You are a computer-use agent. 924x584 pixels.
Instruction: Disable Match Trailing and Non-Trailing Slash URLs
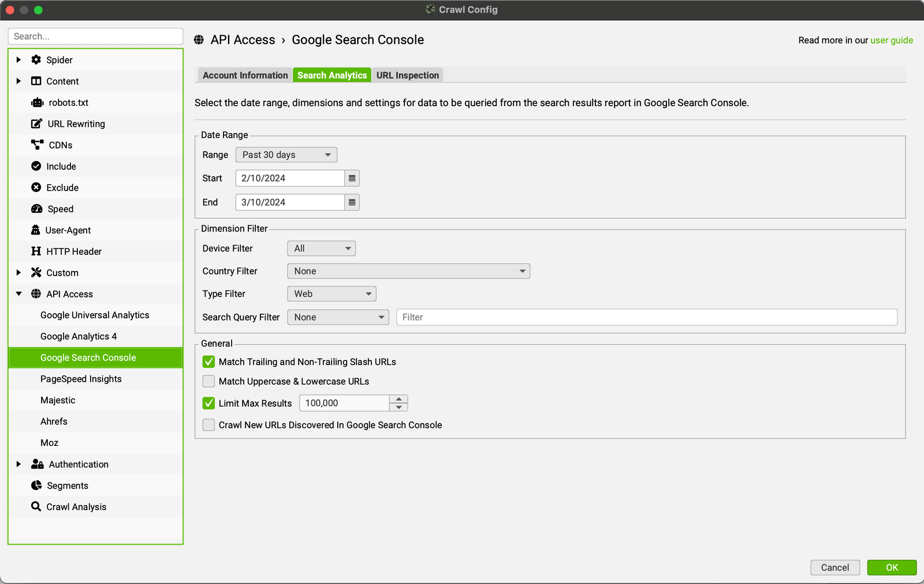point(208,362)
